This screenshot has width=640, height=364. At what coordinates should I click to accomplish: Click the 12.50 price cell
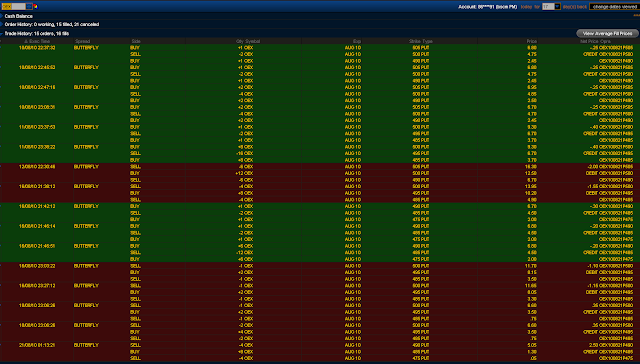pyautogui.click(x=531, y=173)
